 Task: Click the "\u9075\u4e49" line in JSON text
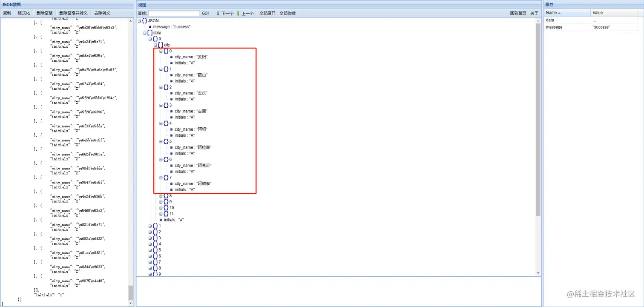tap(78, 281)
